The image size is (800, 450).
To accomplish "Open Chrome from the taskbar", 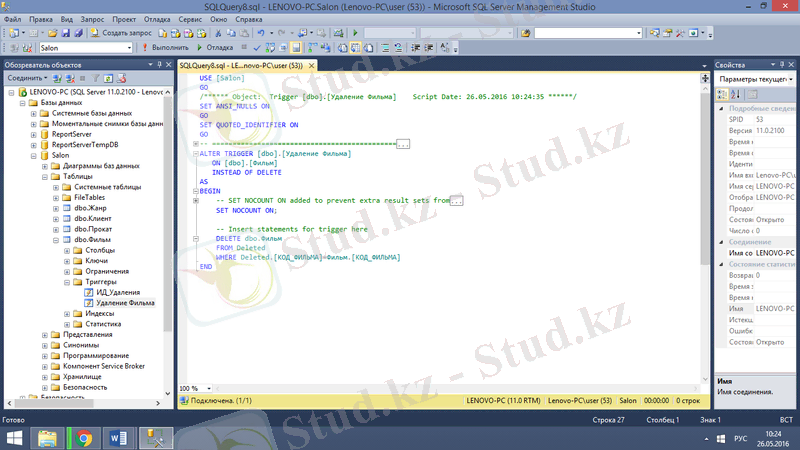I will [x=84, y=438].
